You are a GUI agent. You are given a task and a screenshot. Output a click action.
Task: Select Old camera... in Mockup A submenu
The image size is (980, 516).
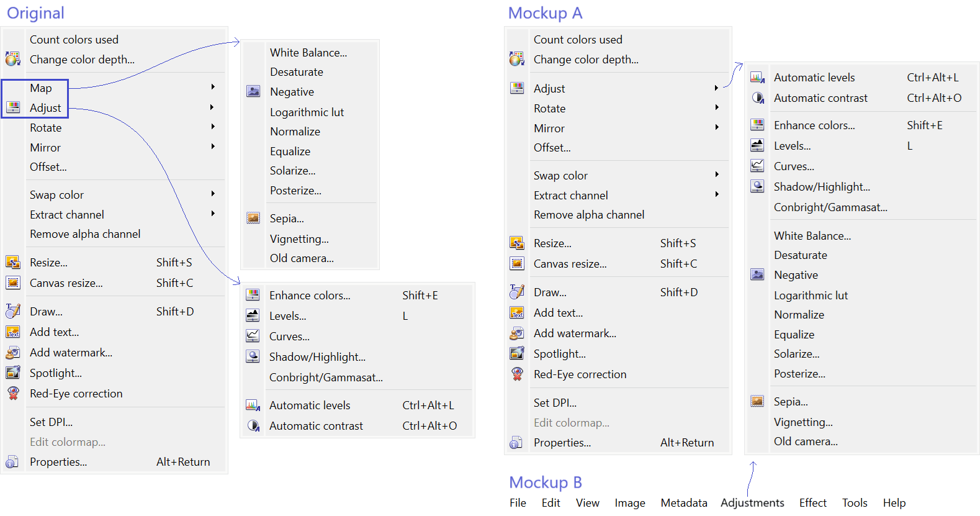pos(806,441)
